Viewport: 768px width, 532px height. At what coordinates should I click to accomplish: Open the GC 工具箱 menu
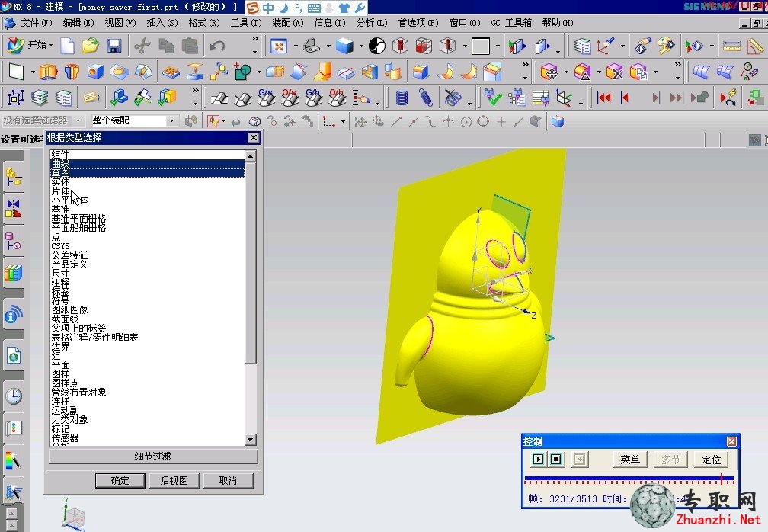click(511, 23)
